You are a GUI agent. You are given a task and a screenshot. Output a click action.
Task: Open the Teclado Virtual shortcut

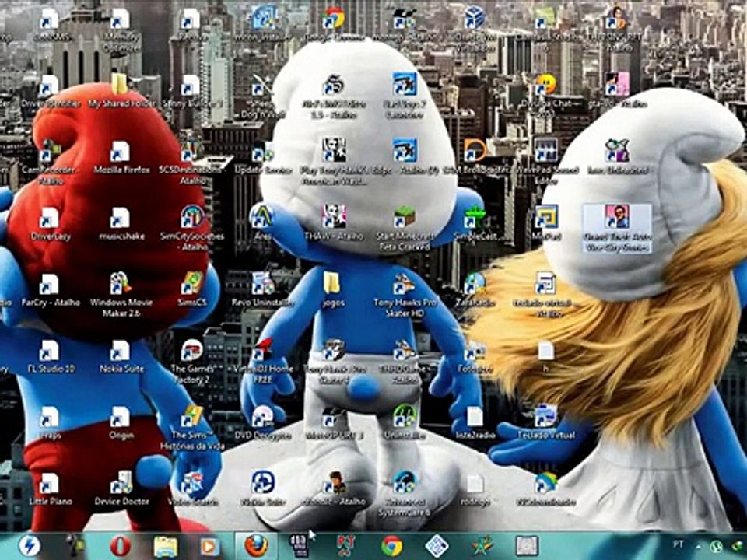[x=546, y=423]
